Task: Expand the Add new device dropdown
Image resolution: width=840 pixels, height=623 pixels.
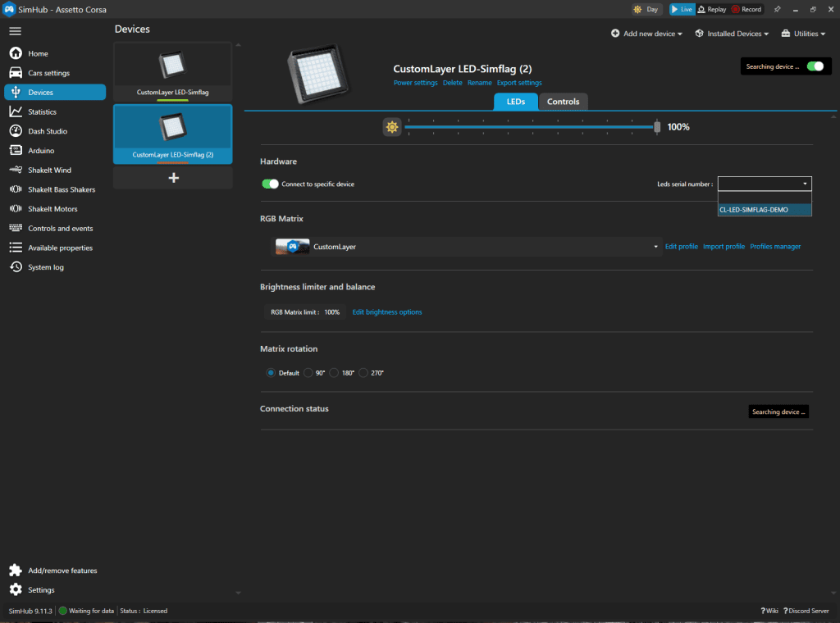Action: [x=647, y=34]
